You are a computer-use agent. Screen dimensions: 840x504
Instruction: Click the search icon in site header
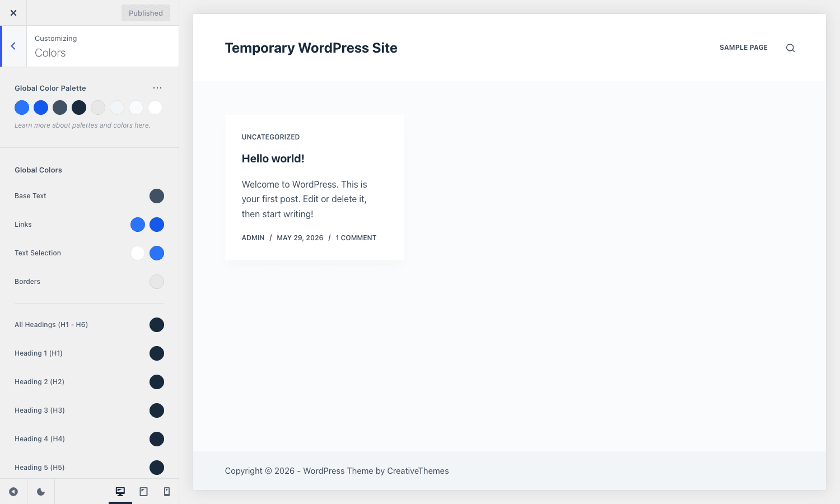pyautogui.click(x=790, y=48)
